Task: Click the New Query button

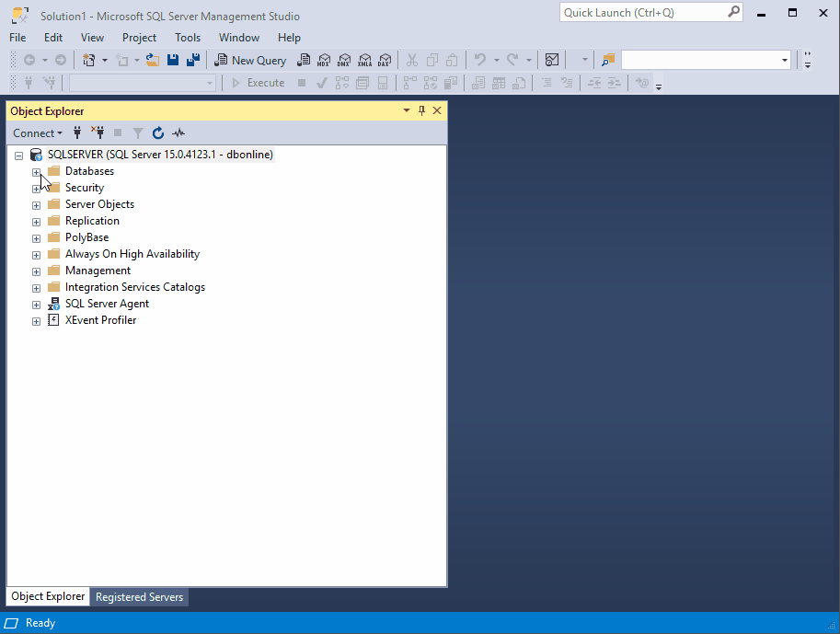Action: [250, 60]
